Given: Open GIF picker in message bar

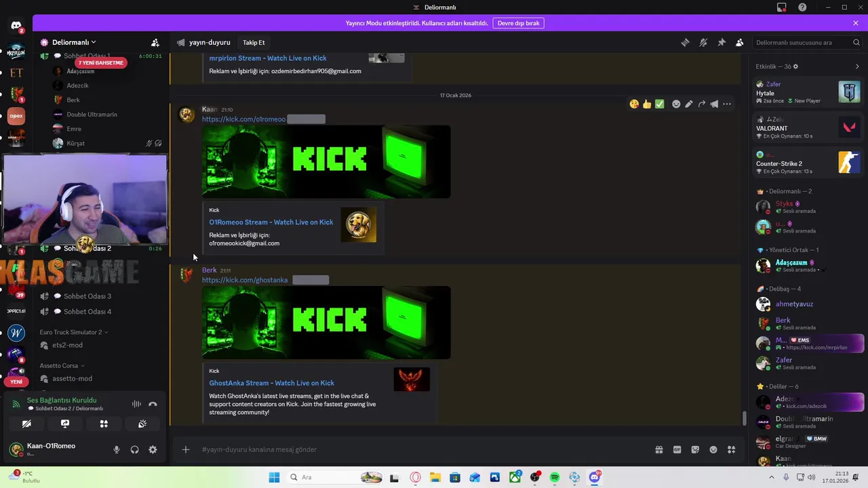Looking at the screenshot, I should pos(677,449).
